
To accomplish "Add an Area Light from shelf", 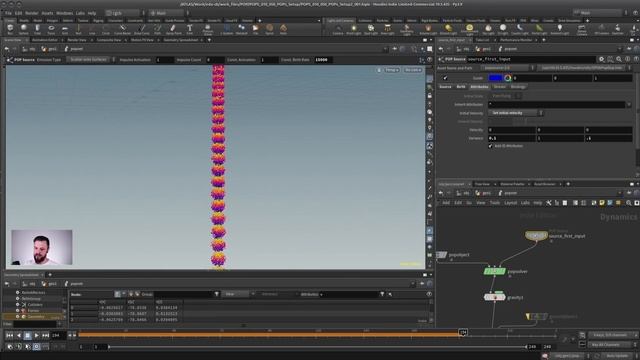I will pyautogui.click(x=387, y=29).
